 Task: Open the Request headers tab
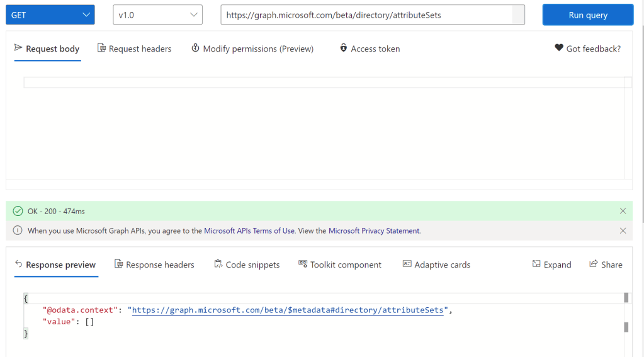tap(134, 49)
